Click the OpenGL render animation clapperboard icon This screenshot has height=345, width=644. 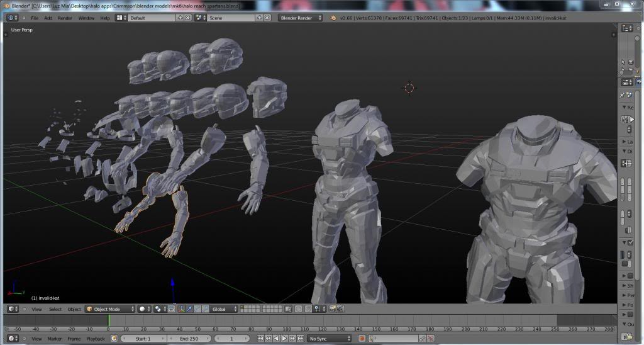[x=340, y=309]
